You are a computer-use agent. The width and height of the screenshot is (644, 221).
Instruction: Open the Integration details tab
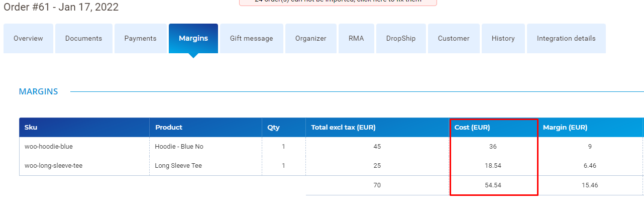point(566,38)
